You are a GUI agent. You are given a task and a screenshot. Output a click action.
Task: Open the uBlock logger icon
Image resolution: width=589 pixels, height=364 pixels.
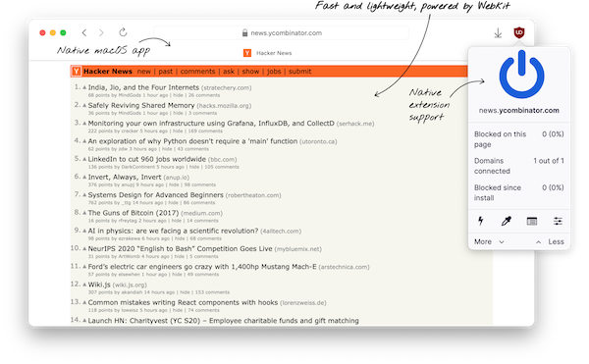point(532,222)
